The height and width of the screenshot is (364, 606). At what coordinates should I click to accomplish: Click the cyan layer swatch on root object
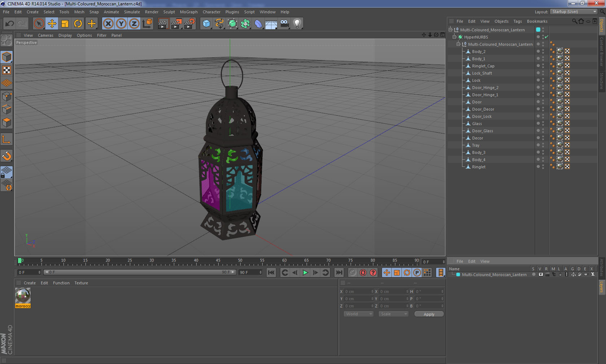(538, 30)
